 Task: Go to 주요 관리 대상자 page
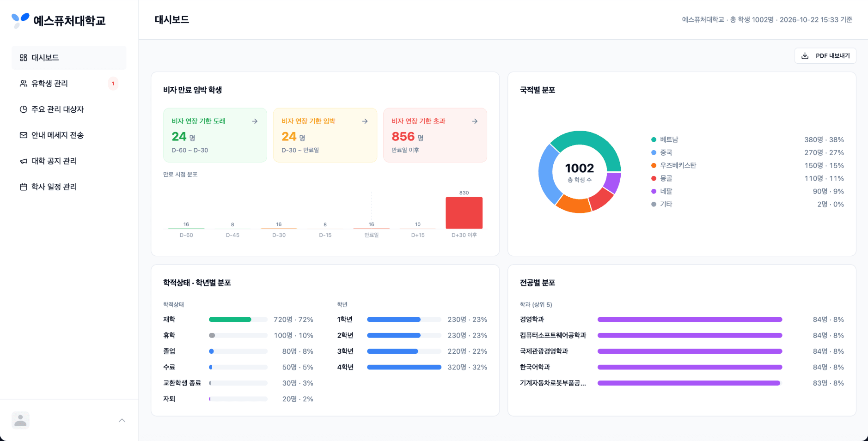pyautogui.click(x=69, y=109)
